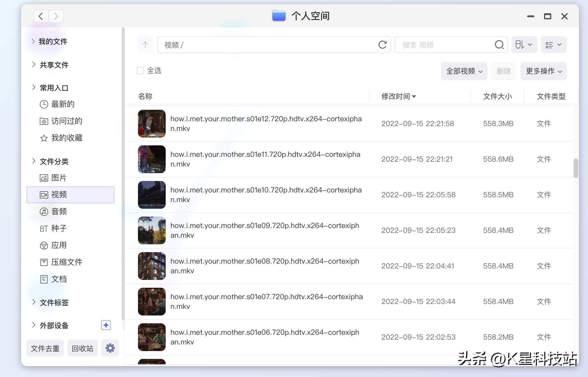
Task: Open the 更多操作 dropdown
Action: click(543, 71)
